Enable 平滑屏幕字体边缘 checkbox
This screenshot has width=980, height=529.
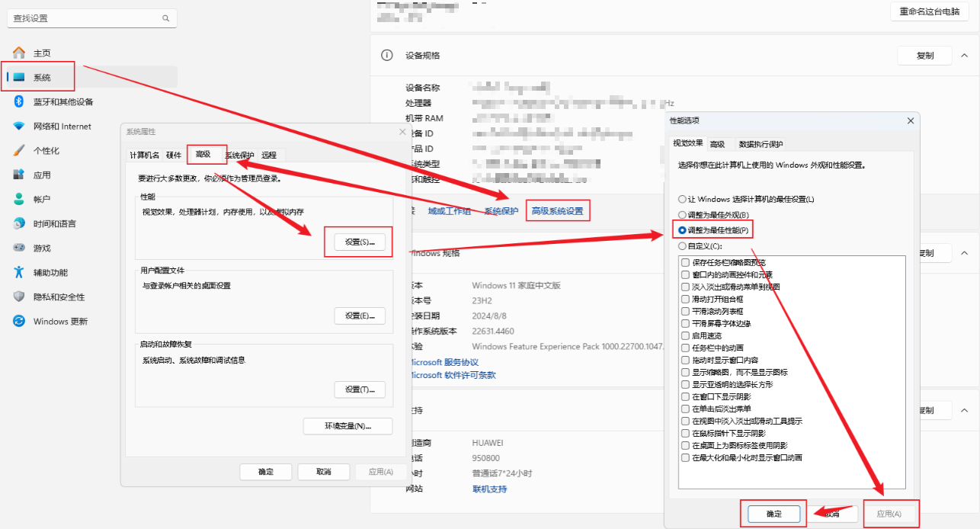(685, 323)
